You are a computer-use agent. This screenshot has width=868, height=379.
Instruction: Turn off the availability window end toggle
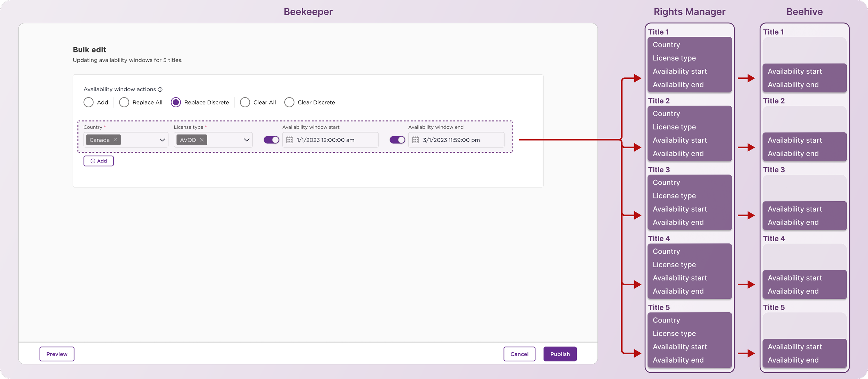coord(397,140)
